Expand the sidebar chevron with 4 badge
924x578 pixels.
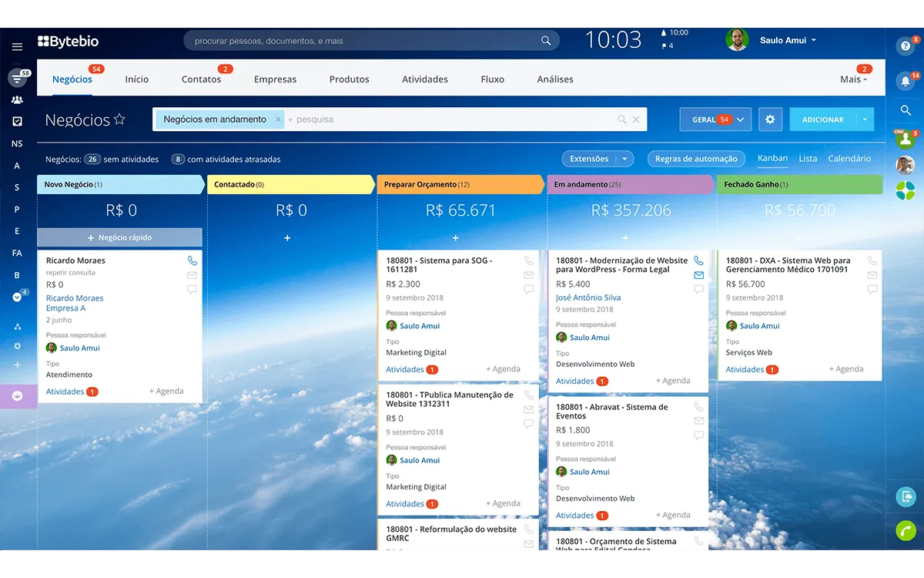tap(17, 297)
